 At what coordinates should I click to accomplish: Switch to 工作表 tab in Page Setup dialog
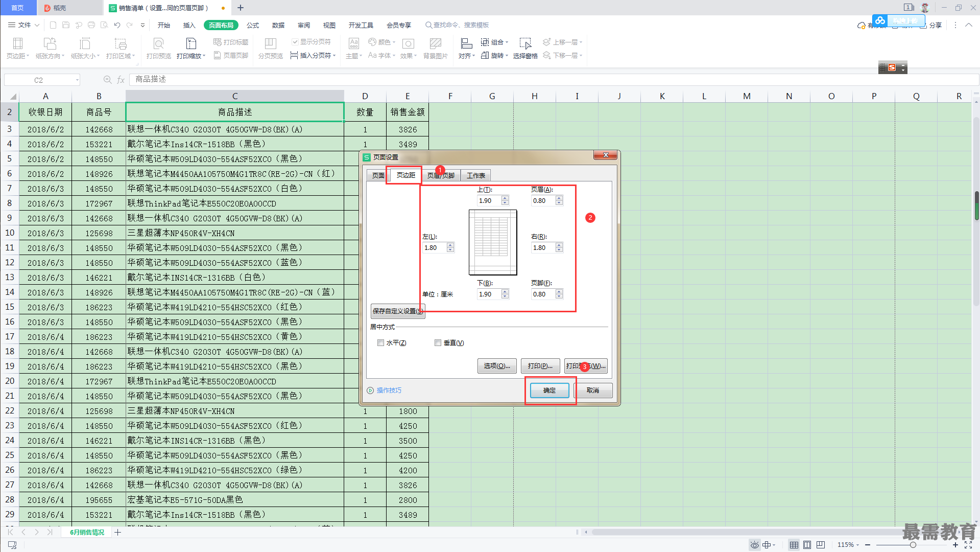coord(476,175)
